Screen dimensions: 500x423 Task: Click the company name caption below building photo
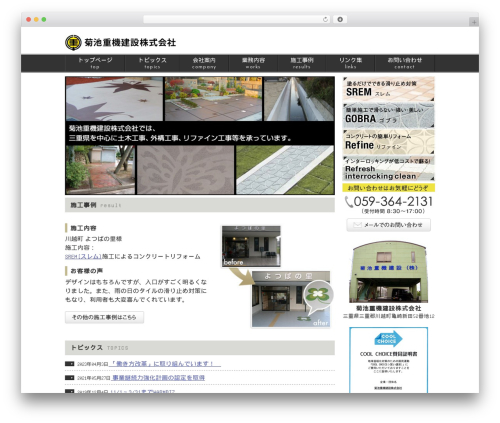click(388, 308)
